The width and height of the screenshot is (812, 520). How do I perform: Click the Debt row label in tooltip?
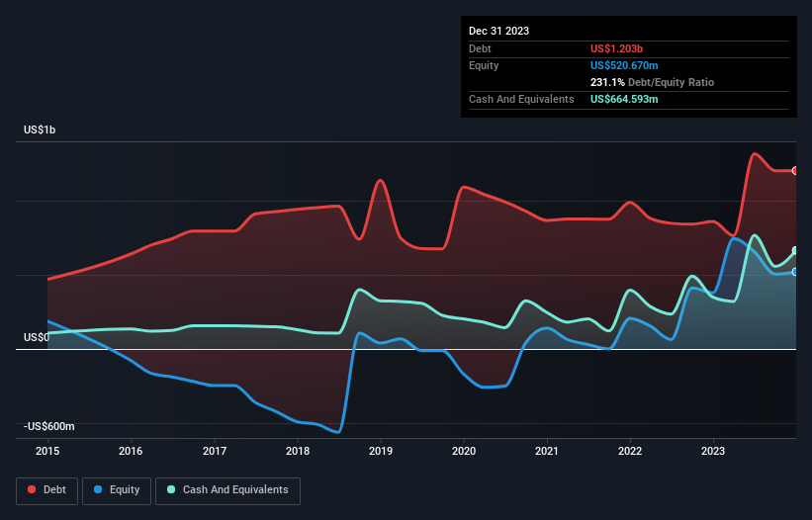click(x=480, y=48)
